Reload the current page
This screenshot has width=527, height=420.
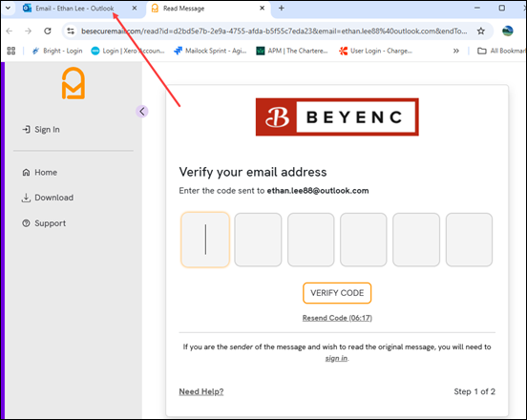[x=48, y=31]
